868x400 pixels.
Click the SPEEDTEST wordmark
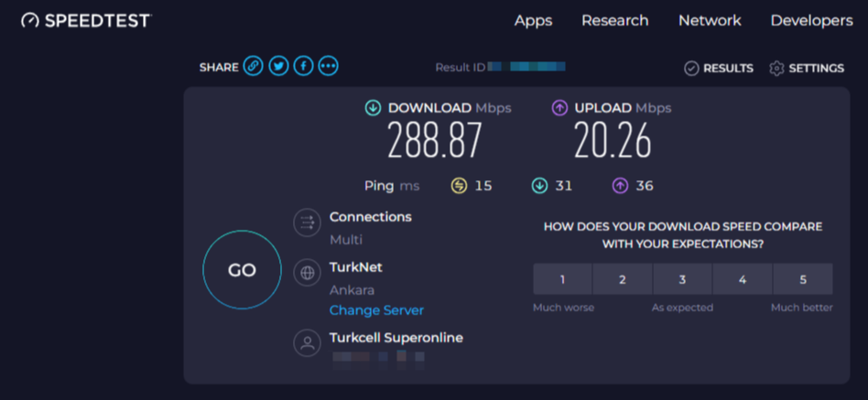[x=97, y=21]
